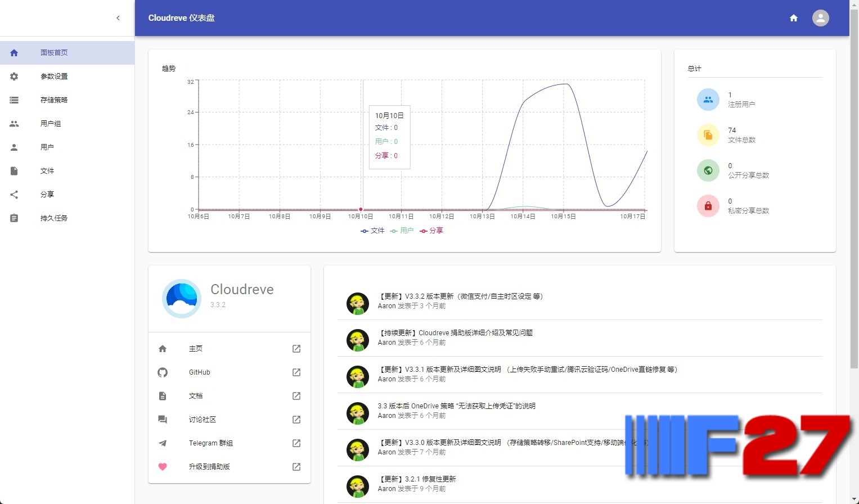Click the file icon for 文件
This screenshot has height=504, width=859.
pyautogui.click(x=14, y=171)
